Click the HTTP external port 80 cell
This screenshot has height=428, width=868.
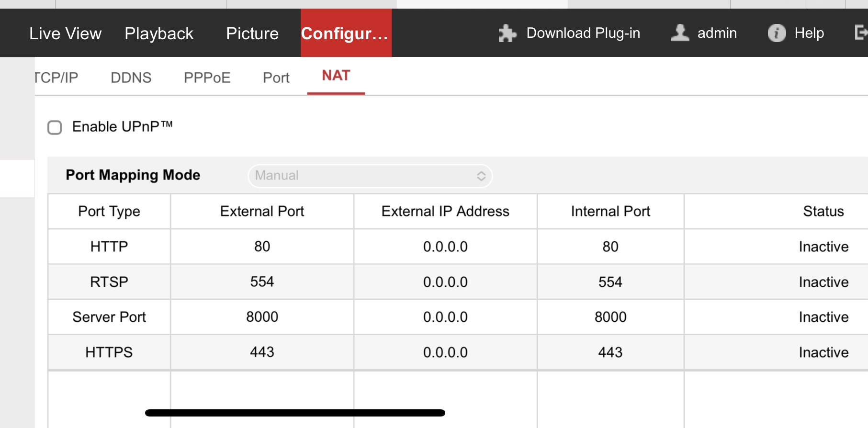pyautogui.click(x=262, y=247)
